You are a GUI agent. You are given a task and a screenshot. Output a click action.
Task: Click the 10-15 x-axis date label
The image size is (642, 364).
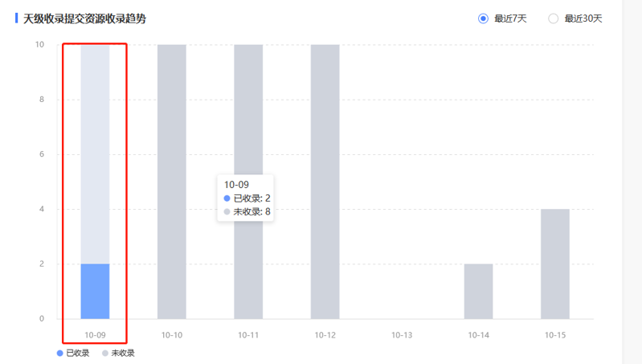(x=554, y=334)
